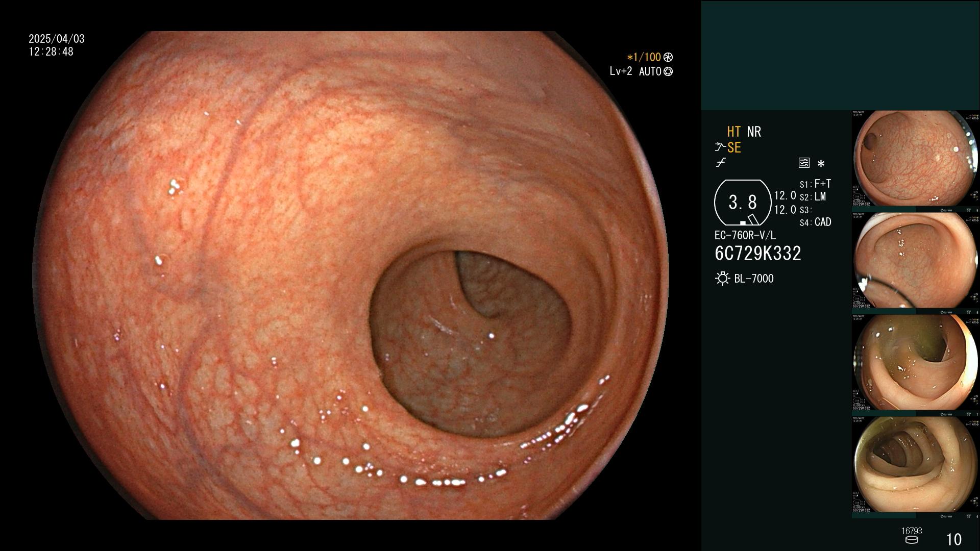Click the AUTO iris mode label
The width and height of the screenshot is (980, 551).
(650, 71)
